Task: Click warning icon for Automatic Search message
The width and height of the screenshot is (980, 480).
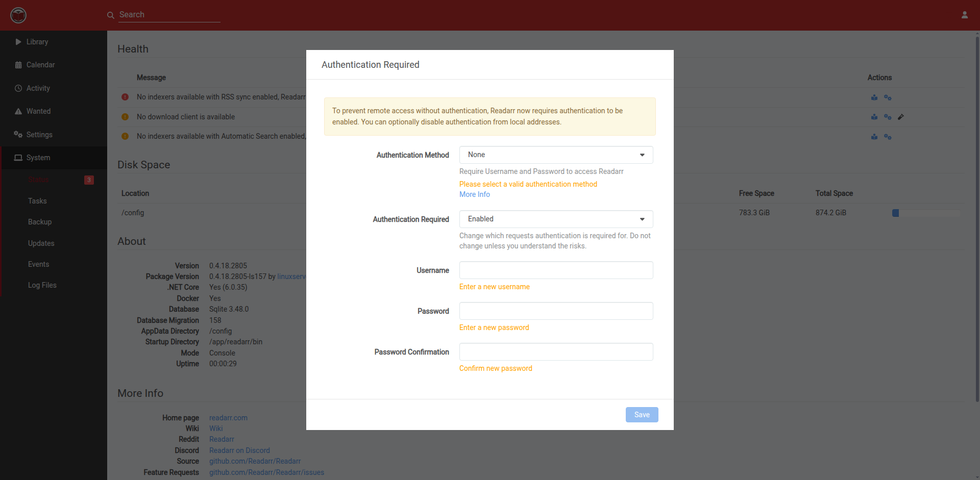Action: tap(125, 136)
